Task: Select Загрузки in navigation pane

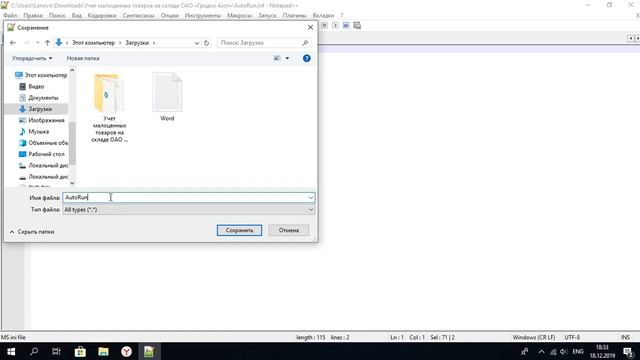Action: pyautogui.click(x=40, y=109)
